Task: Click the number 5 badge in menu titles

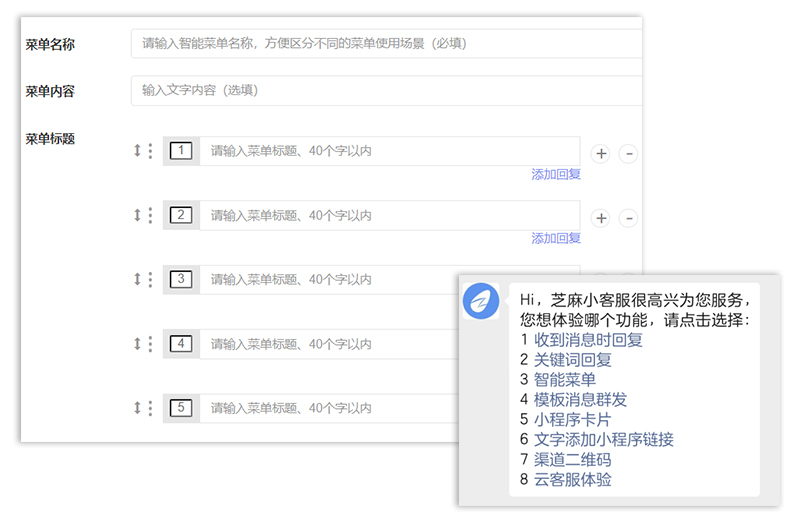Action: click(x=181, y=408)
